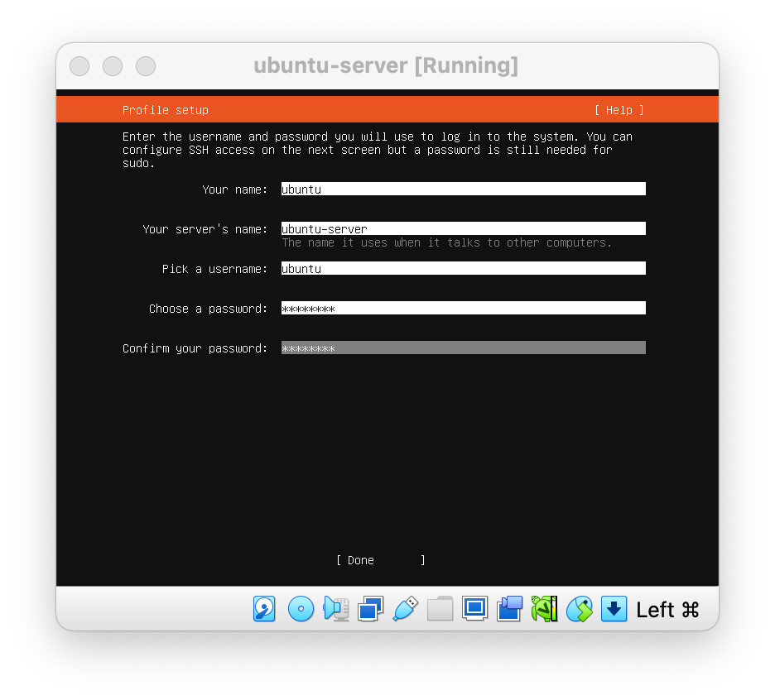Open the shared folders icon

tap(440, 609)
